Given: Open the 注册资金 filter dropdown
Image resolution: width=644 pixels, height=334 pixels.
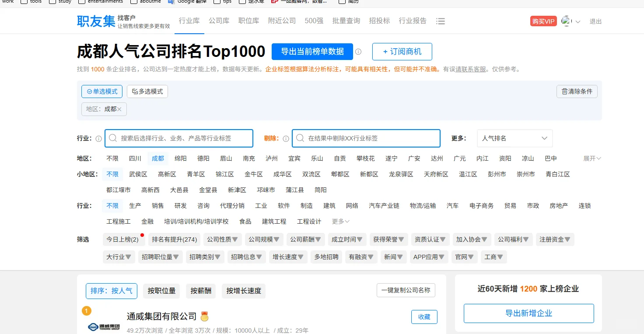Looking at the screenshot, I should (x=555, y=239).
